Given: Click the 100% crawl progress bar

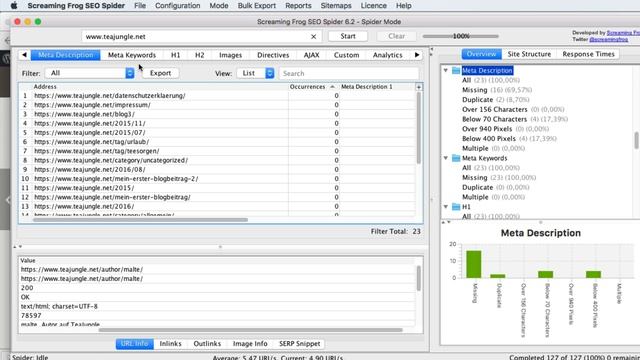Looking at the screenshot, I should pos(461,36).
